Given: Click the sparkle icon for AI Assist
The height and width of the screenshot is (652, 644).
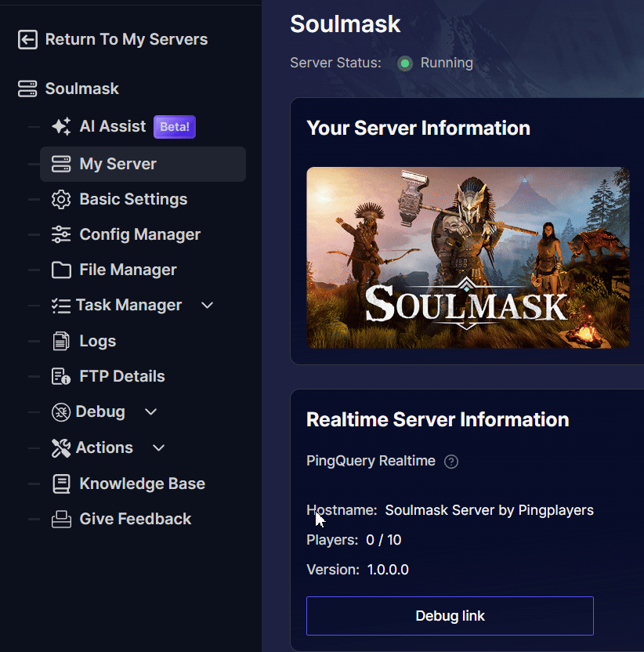Looking at the screenshot, I should (61, 126).
